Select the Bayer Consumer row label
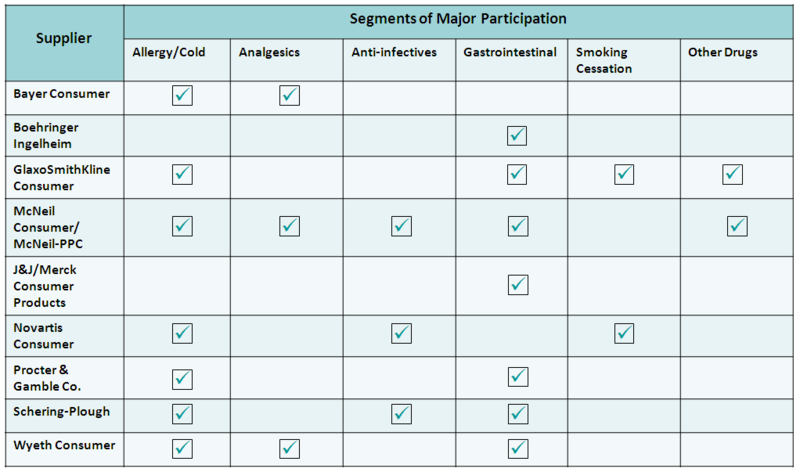800x472 pixels. (61, 94)
